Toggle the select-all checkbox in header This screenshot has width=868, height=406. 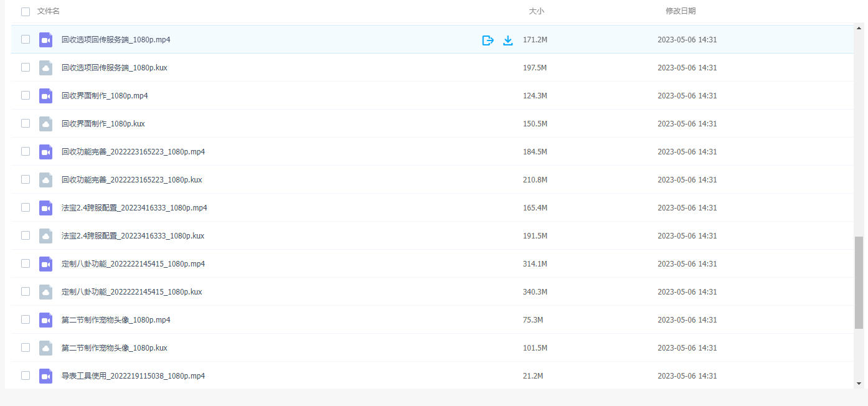(26, 11)
